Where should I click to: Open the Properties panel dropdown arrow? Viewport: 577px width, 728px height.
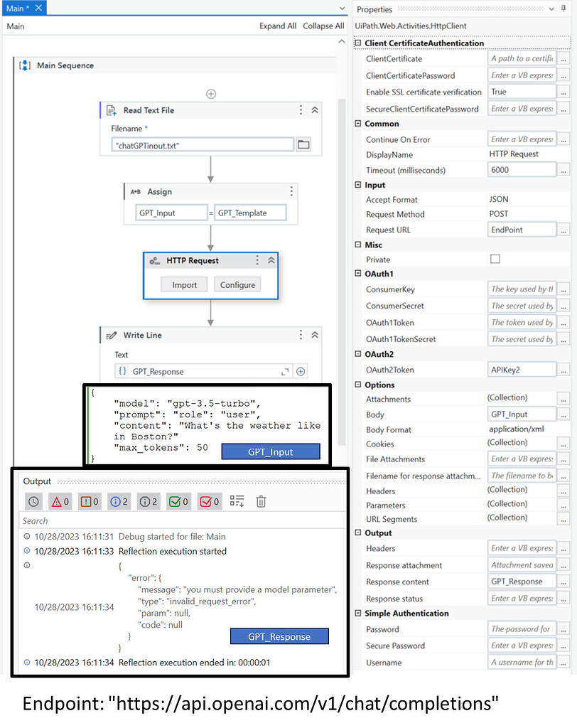pos(552,9)
